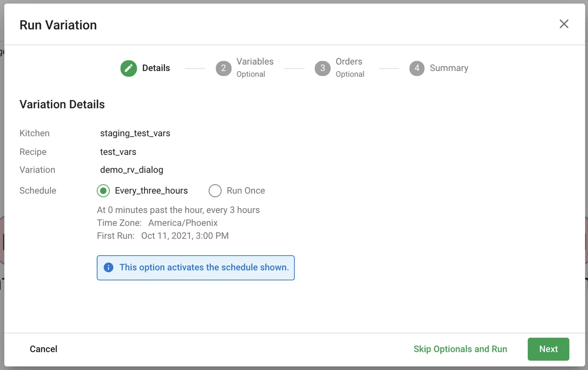Click the step 2 circle icon
Image resolution: width=588 pixels, height=370 pixels.
(x=223, y=68)
